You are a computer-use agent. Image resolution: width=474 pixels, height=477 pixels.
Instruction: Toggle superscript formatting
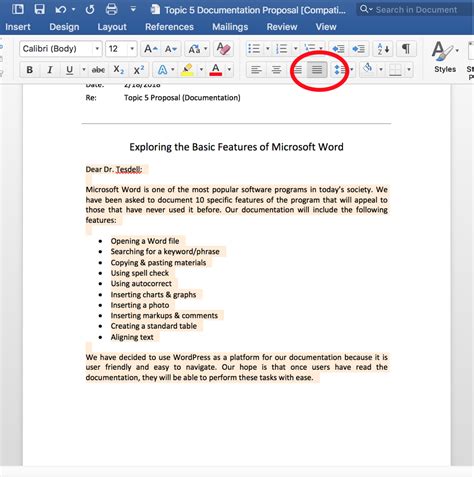click(138, 70)
